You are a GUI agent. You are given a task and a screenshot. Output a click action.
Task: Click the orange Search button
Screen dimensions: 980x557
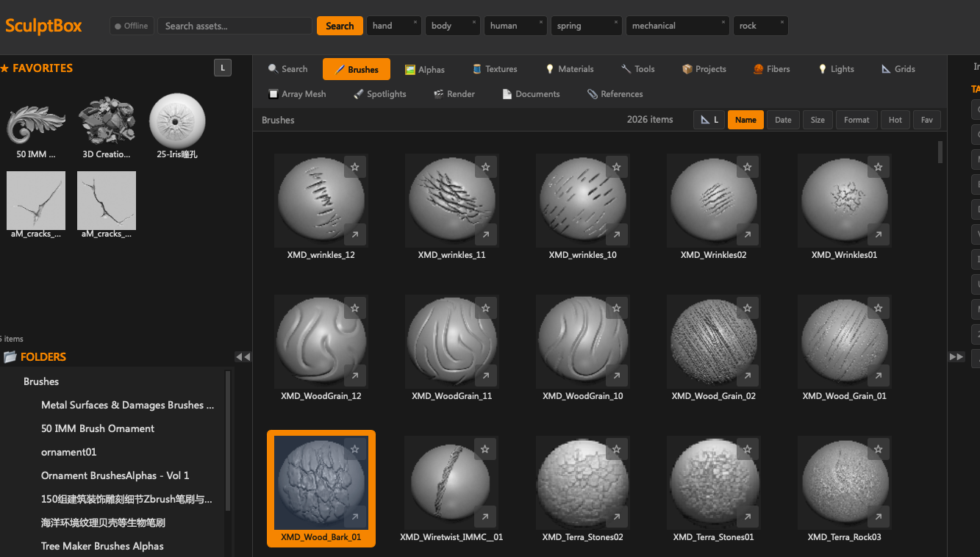(x=340, y=26)
